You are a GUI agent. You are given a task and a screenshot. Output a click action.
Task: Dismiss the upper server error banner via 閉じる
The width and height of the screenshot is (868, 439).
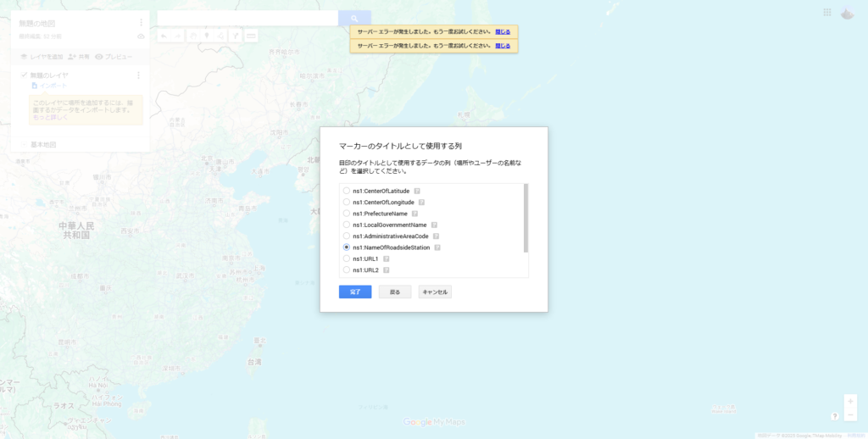(x=503, y=31)
